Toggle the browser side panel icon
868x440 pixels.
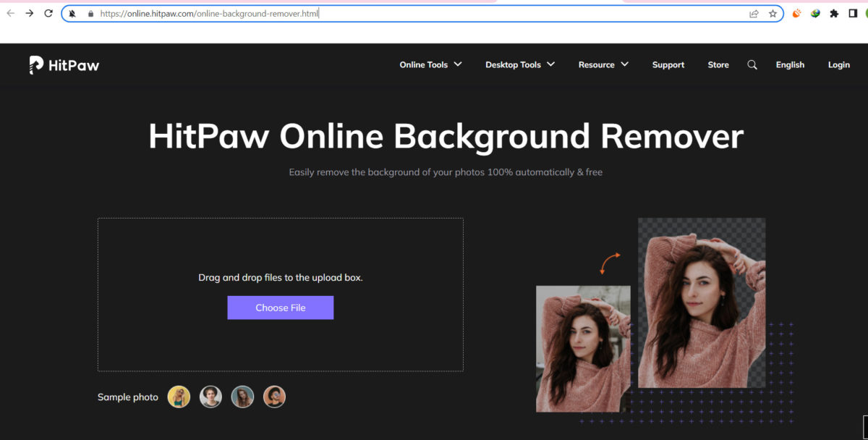(853, 14)
